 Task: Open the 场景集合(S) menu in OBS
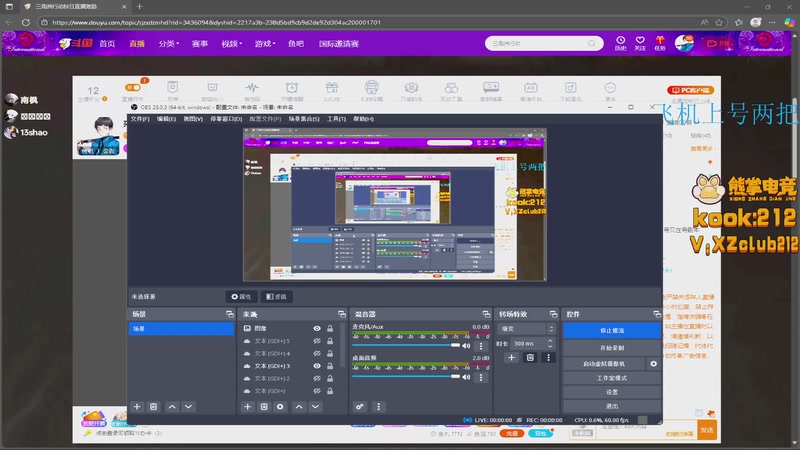click(x=304, y=119)
